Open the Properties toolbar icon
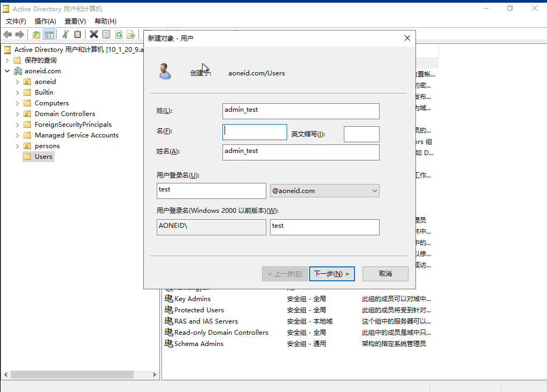The width and height of the screenshot is (547, 392). [106, 35]
